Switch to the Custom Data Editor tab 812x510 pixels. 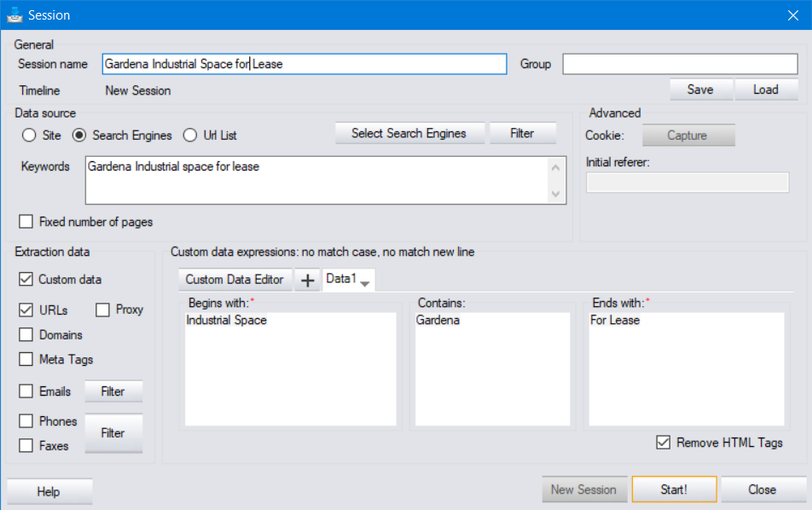pyautogui.click(x=235, y=279)
